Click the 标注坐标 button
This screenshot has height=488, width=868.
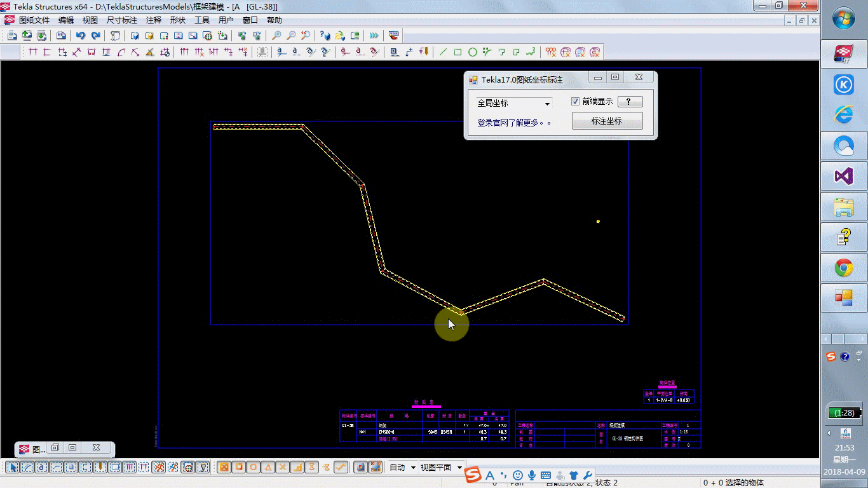[607, 121]
